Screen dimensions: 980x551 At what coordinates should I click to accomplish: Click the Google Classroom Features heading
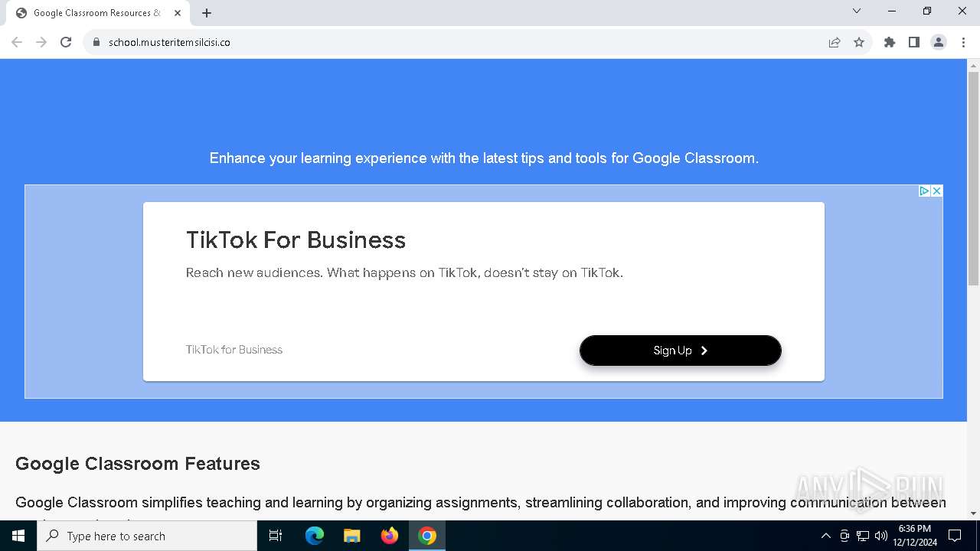[x=138, y=464]
